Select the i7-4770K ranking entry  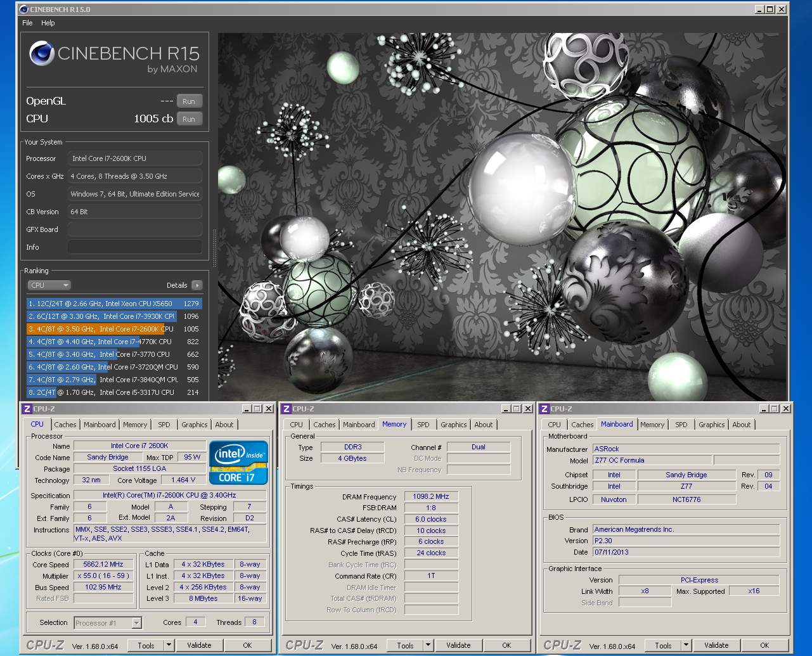click(x=114, y=342)
